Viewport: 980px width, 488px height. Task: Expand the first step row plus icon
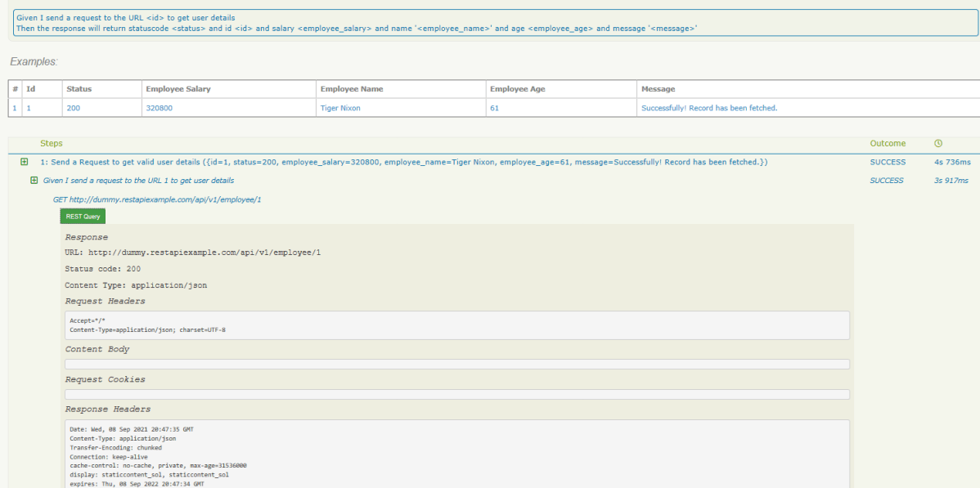pyautogui.click(x=25, y=163)
